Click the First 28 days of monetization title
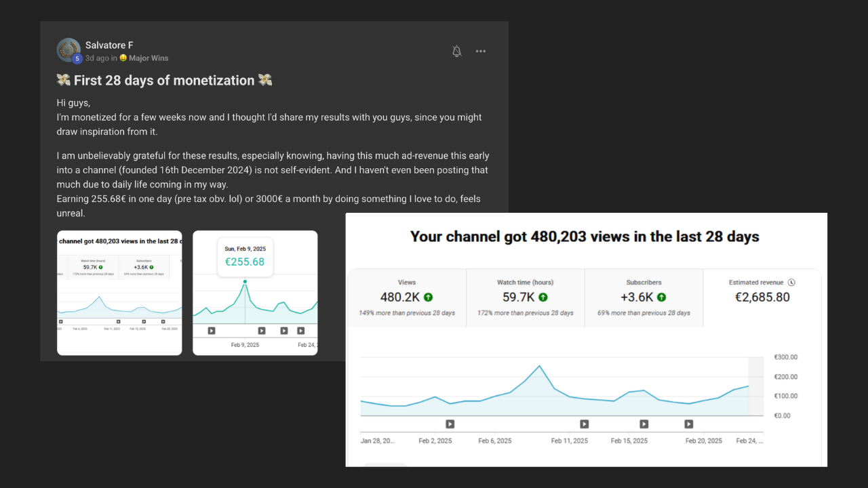 (x=164, y=81)
